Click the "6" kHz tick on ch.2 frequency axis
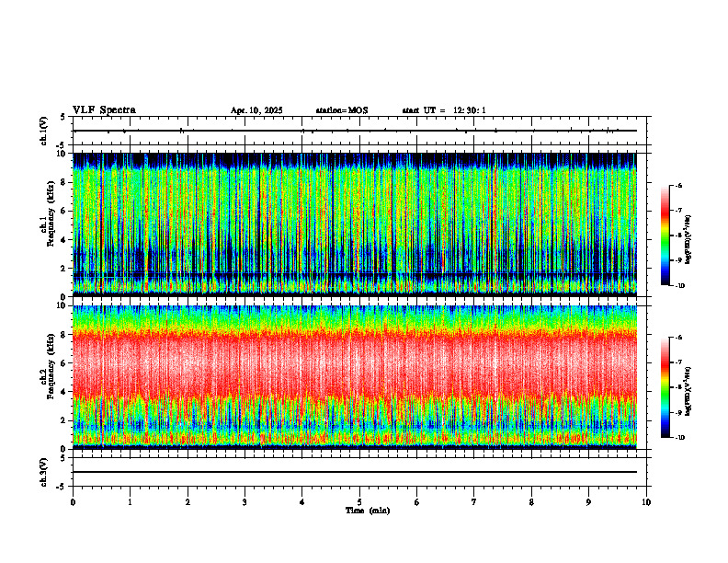Screen dimensions: 728x563 pyautogui.click(x=64, y=363)
